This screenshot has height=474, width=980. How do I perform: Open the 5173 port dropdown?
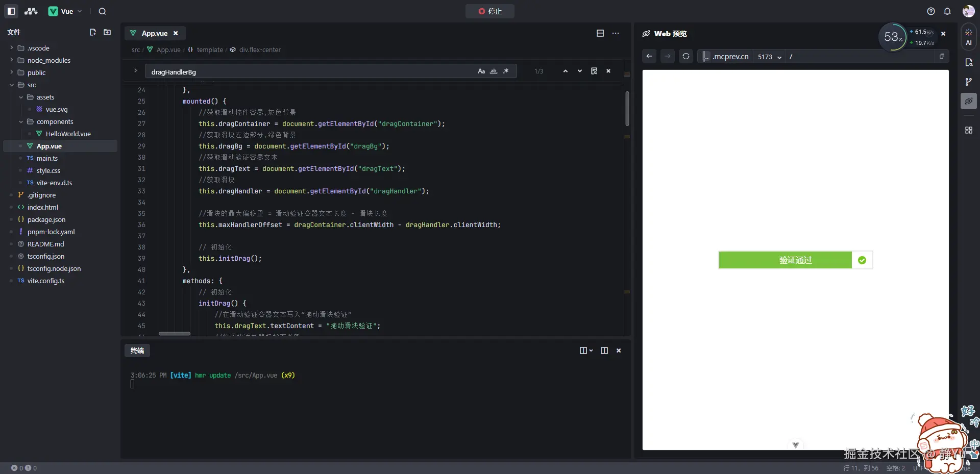point(770,57)
